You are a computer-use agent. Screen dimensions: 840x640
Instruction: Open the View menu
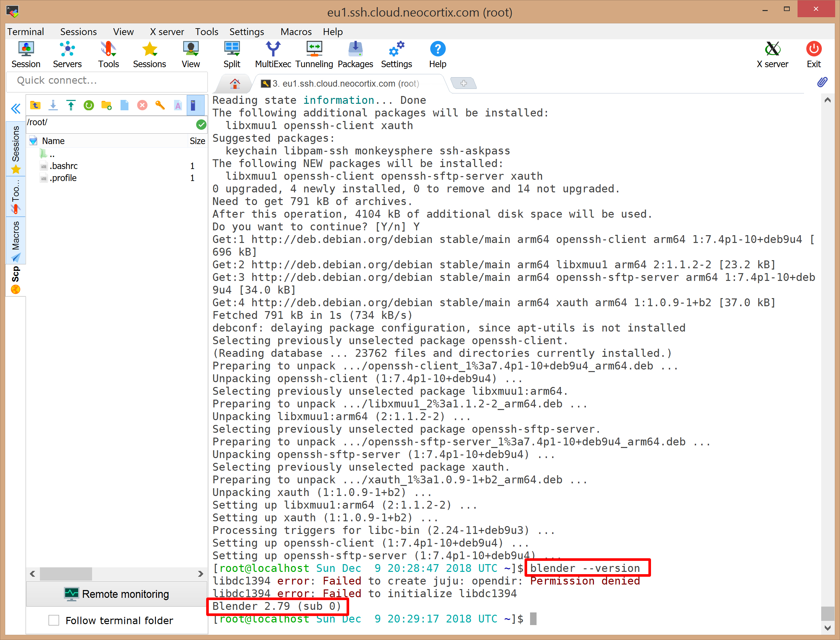124,31
